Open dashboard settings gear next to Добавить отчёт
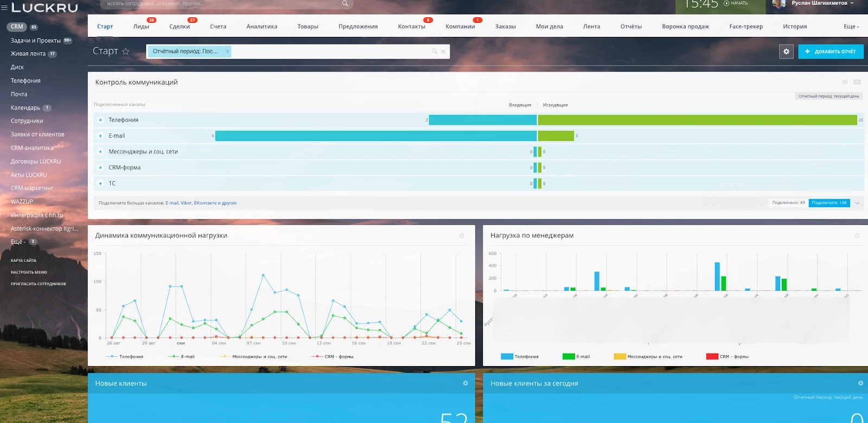Screen dimensions: 868x423 (786, 52)
